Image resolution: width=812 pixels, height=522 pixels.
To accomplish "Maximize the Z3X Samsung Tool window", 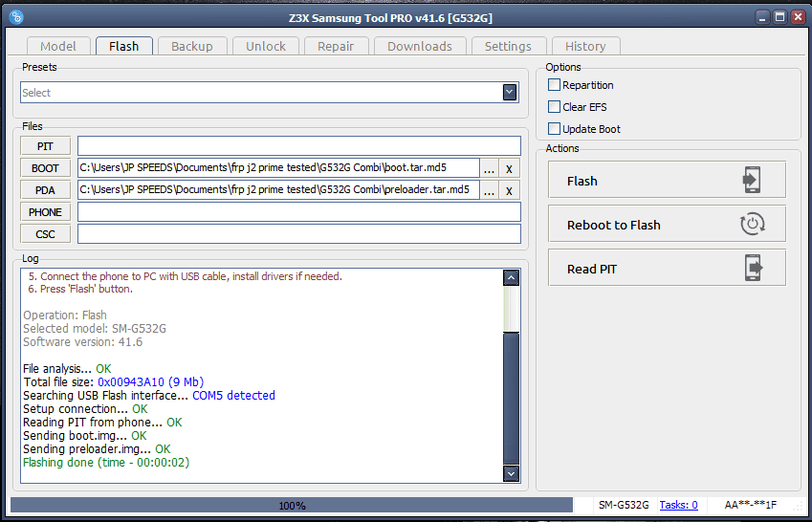I will pos(779,17).
